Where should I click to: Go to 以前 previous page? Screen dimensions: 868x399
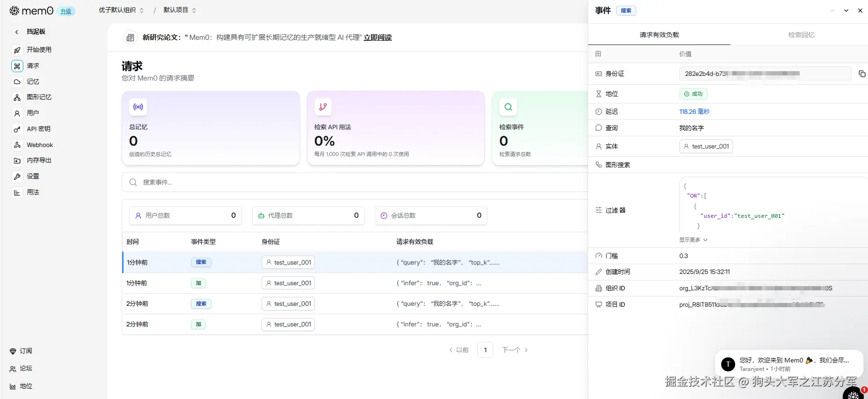click(459, 350)
